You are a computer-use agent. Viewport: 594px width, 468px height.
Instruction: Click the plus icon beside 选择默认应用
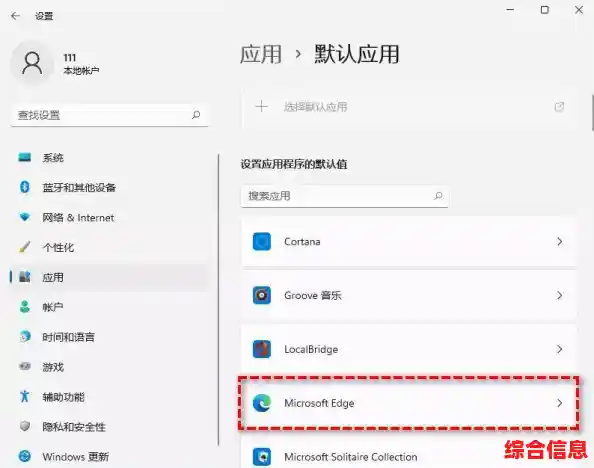[261, 106]
